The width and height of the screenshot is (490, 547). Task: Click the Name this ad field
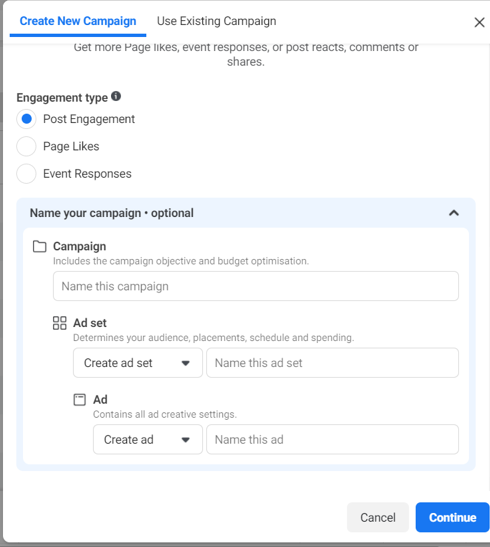(332, 440)
